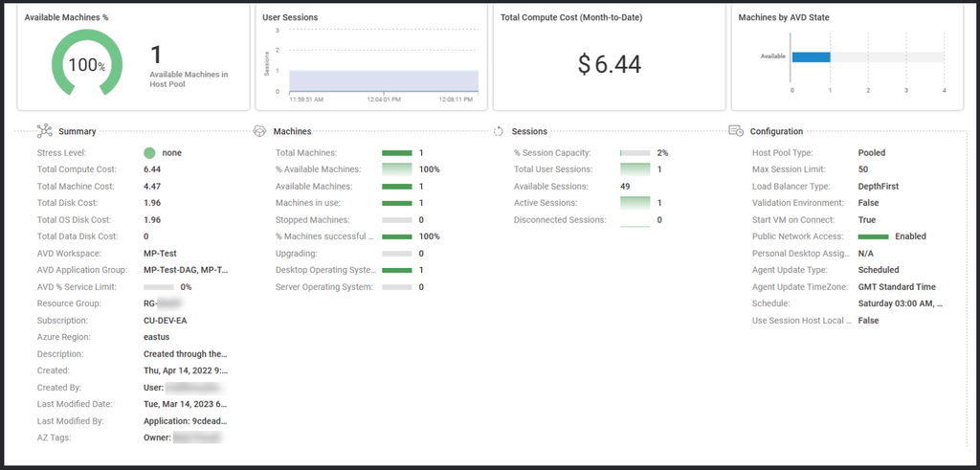The image size is (980, 470).
Task: Click the 'GMT Standard Time' timezone value
Action: pos(897,287)
